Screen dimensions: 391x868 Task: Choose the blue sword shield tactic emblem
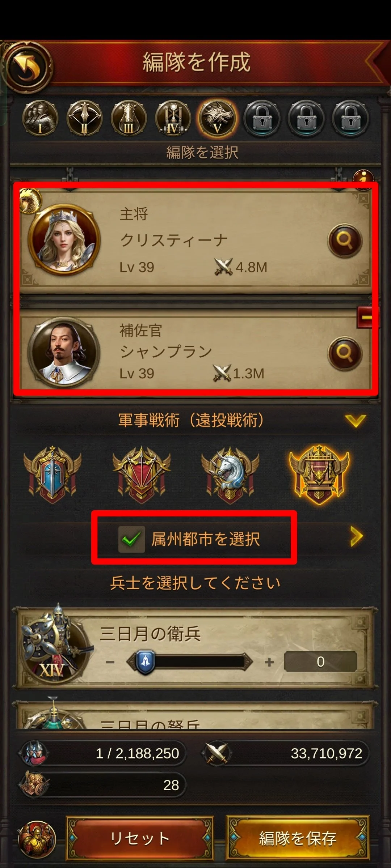[x=52, y=475]
